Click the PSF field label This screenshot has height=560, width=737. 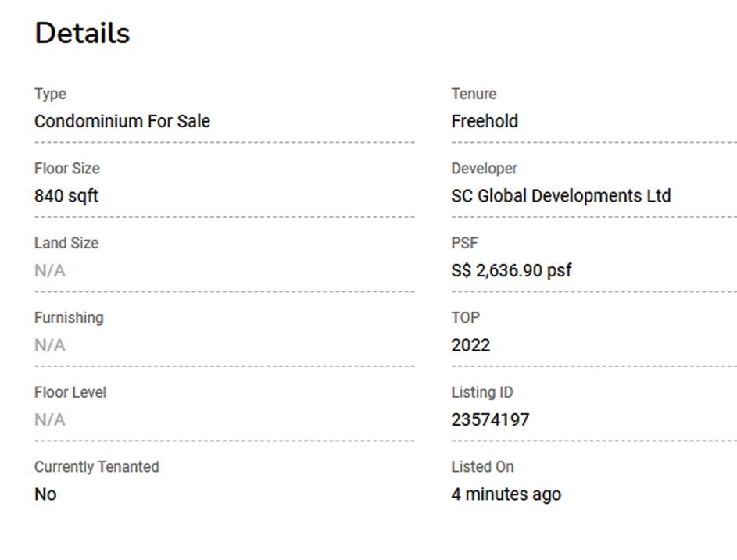click(464, 243)
